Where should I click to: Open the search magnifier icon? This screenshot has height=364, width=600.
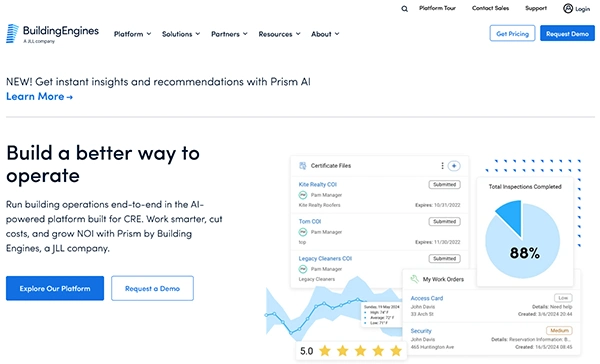(x=404, y=9)
